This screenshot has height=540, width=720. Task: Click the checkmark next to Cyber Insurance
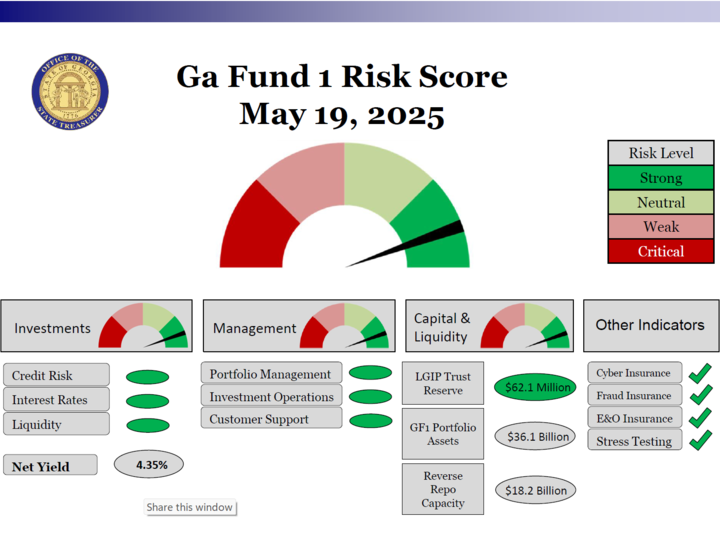[x=701, y=373]
